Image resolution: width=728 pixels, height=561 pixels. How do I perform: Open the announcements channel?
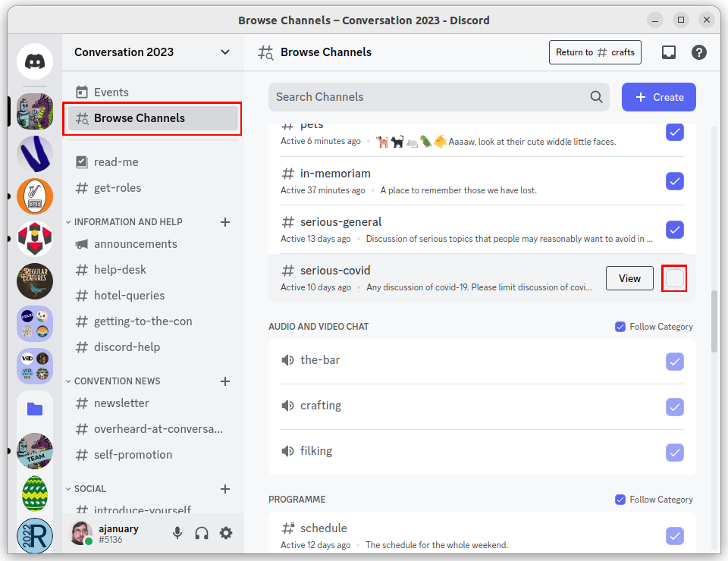point(135,244)
